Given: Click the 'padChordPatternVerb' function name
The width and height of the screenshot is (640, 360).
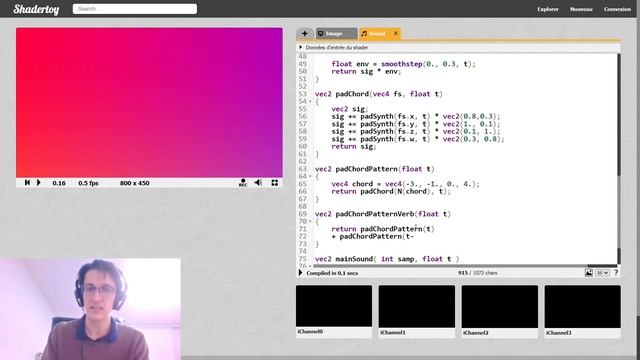Looking at the screenshot, I should pyautogui.click(x=375, y=214).
